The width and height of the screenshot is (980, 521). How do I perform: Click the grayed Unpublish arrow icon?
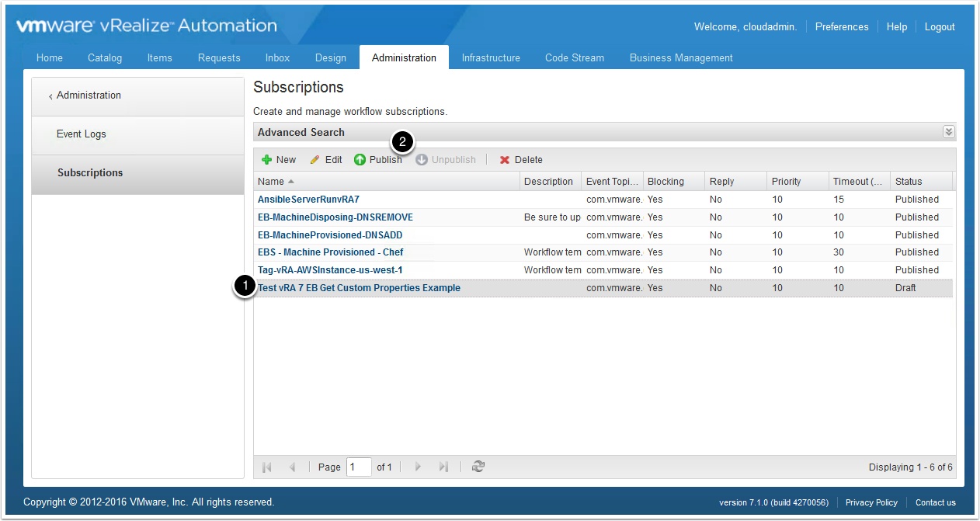(x=422, y=160)
